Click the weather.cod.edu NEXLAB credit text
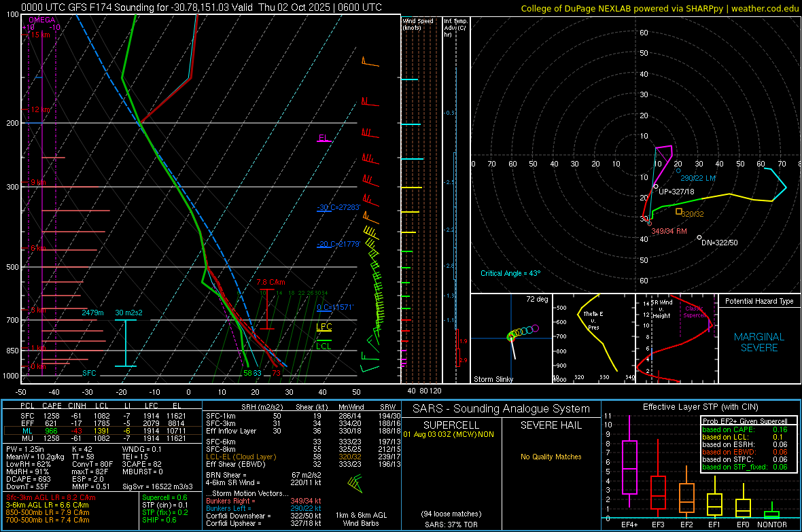The height and width of the screenshot is (532, 802). (x=659, y=9)
